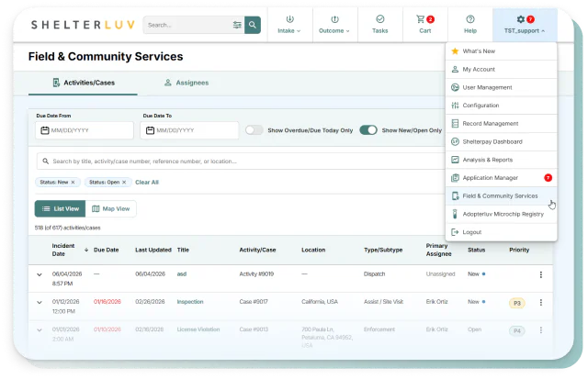Viewport: 588px width, 379px height.
Task: Click Unassigned in the asd row
Action: point(440,273)
